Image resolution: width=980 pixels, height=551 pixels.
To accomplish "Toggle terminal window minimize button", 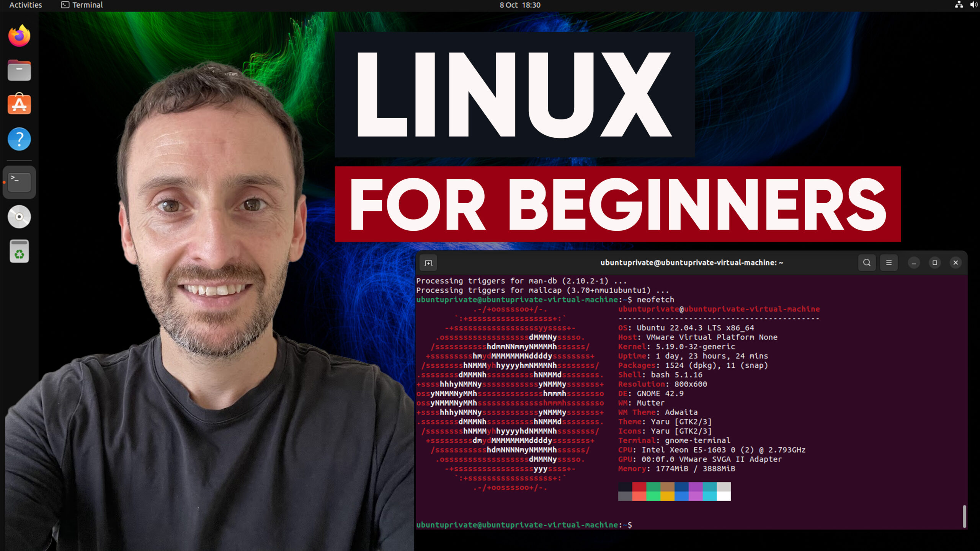I will click(913, 262).
